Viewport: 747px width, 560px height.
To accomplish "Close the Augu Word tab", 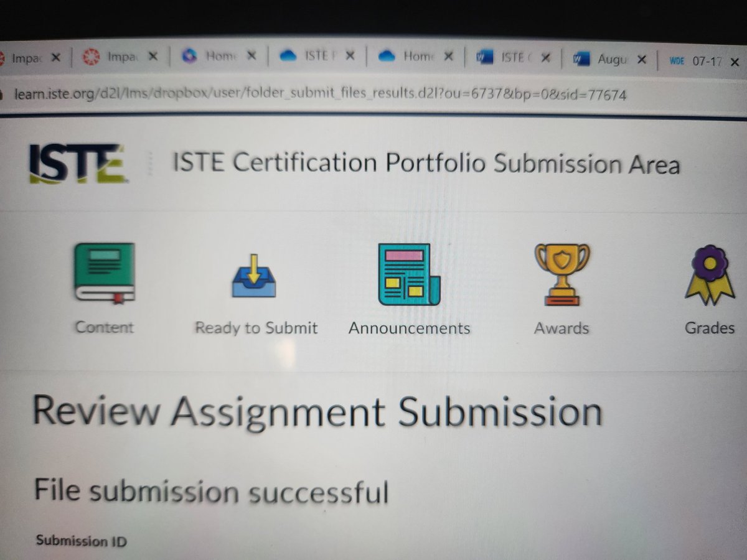I will pos(642,60).
